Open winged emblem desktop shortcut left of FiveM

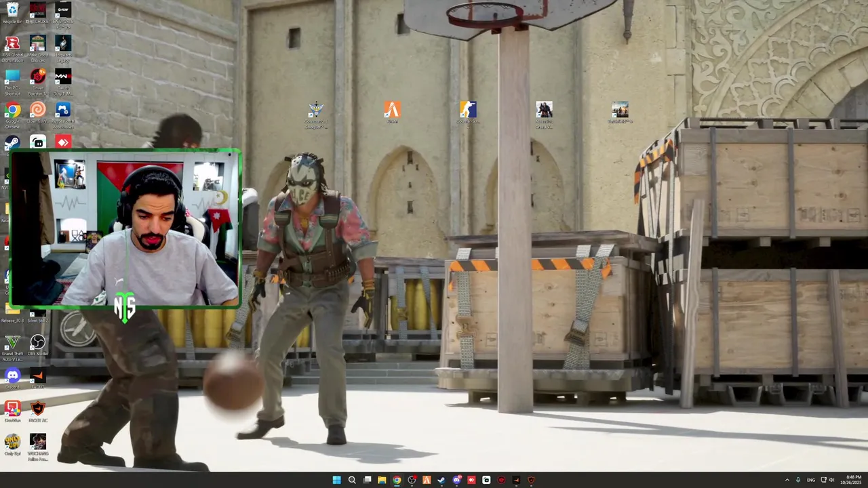[x=316, y=115]
